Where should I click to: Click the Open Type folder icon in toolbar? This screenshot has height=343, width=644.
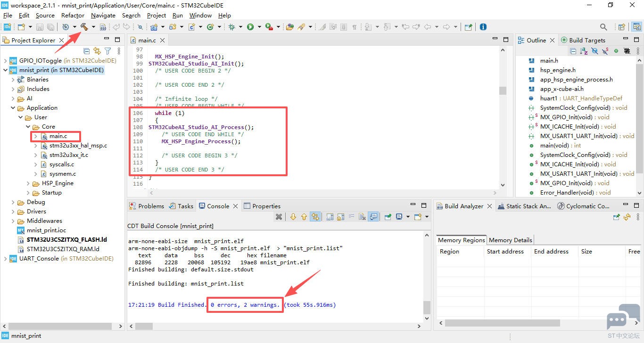pyautogui.click(x=289, y=27)
